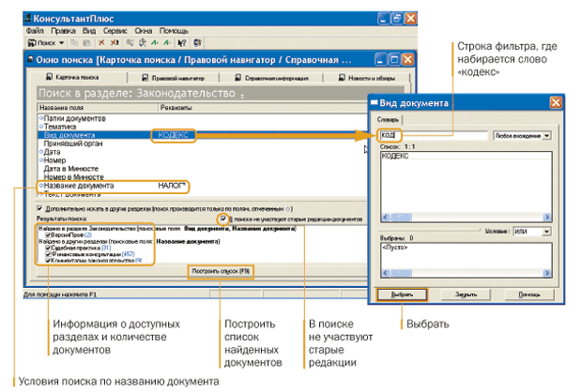Viewport: 582px width, 392px height.
Task: Select the Дата field row
Action: (x=202, y=152)
